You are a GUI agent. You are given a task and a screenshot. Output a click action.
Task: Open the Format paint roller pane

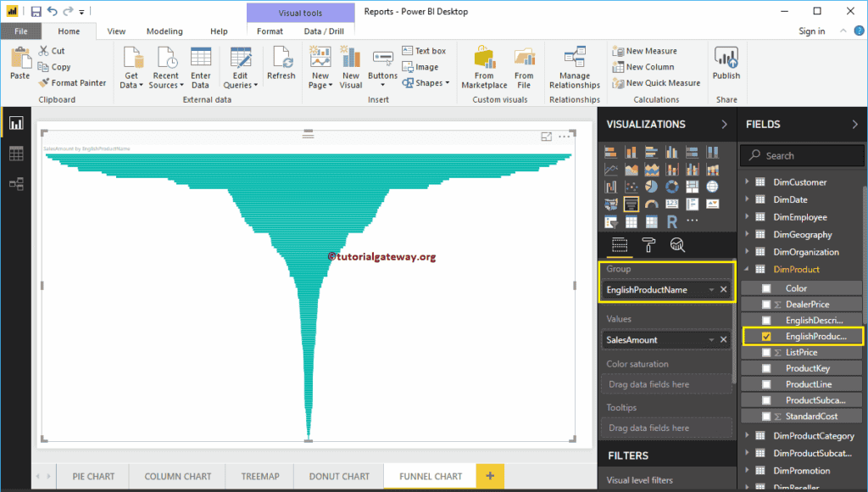coord(648,243)
